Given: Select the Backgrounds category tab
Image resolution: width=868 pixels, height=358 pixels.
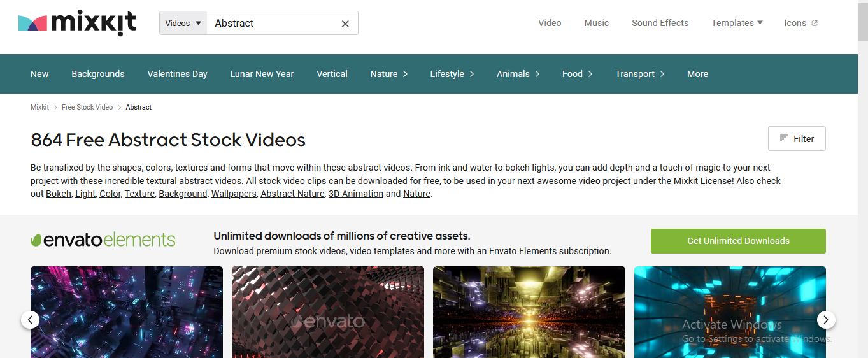Looking at the screenshot, I should point(98,74).
